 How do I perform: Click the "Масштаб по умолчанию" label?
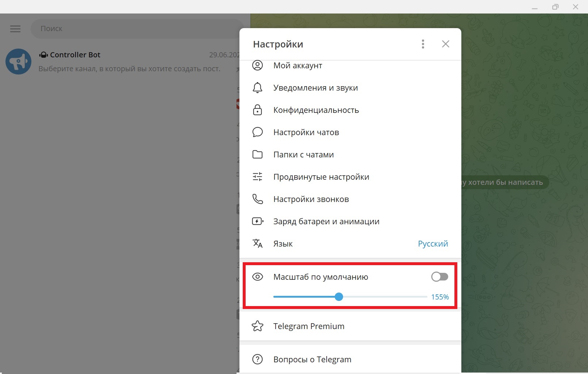tap(321, 277)
